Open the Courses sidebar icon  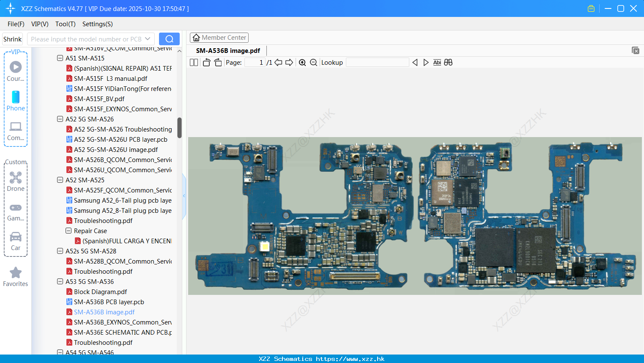tap(16, 71)
